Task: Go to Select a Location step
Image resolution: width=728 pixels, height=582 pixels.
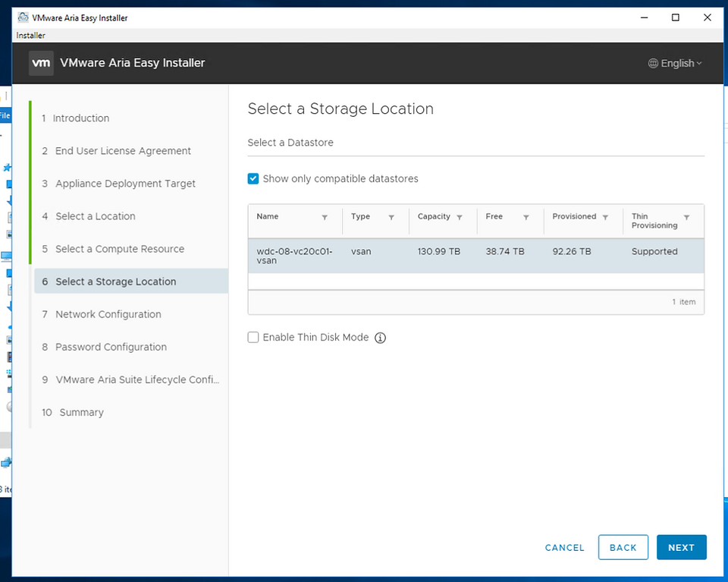Action: click(x=88, y=216)
